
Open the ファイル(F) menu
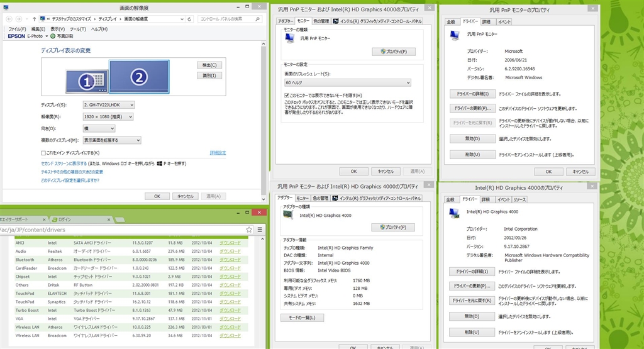coord(17,29)
